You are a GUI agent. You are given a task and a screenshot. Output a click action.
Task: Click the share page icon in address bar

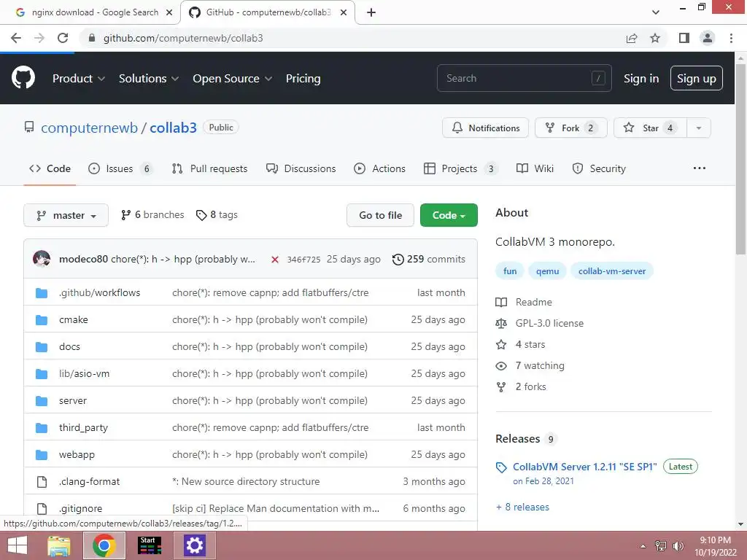tap(632, 38)
